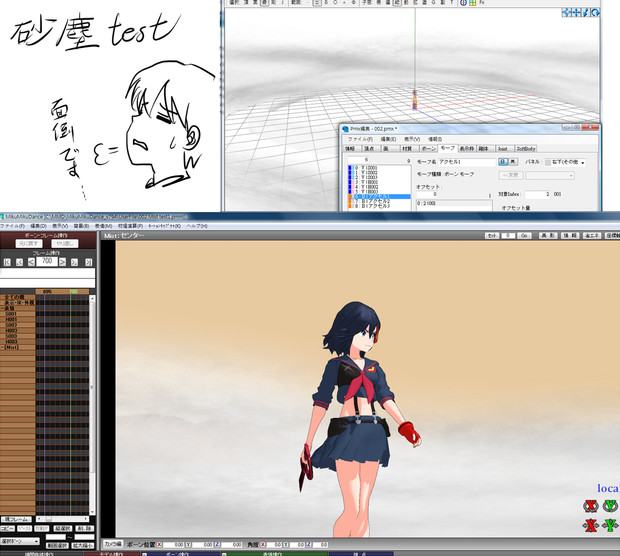
Task: Click the green Y move handle icon
Action: coord(610,525)
